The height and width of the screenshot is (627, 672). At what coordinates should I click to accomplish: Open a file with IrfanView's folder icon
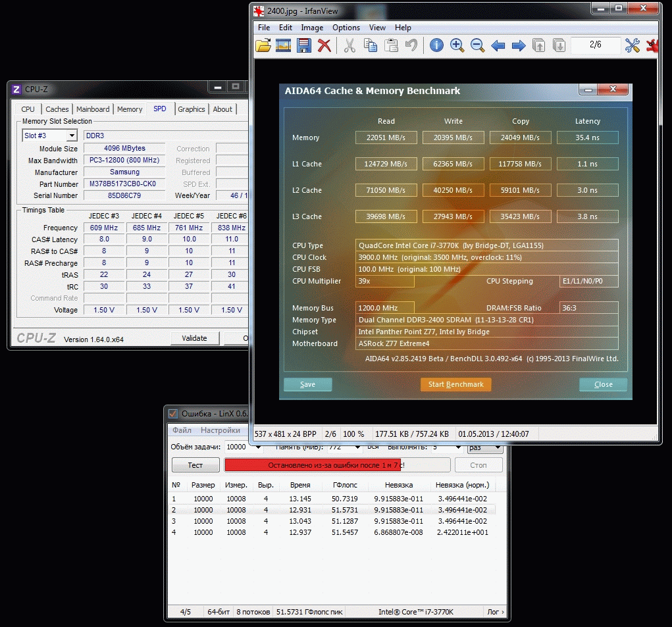pyautogui.click(x=263, y=45)
